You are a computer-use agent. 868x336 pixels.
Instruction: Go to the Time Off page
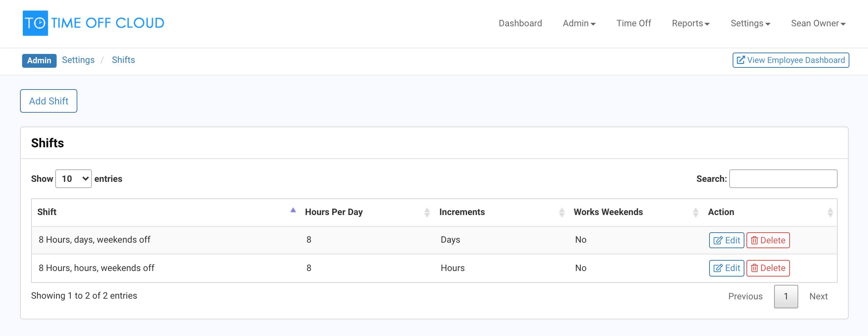pos(634,23)
